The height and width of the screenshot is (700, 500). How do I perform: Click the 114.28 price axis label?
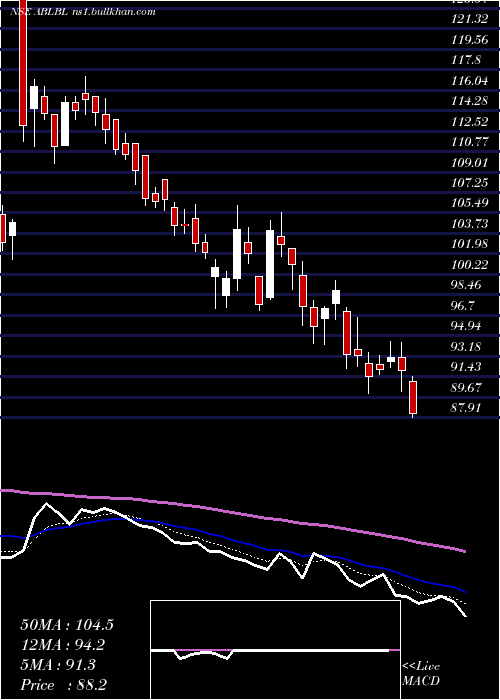click(469, 101)
